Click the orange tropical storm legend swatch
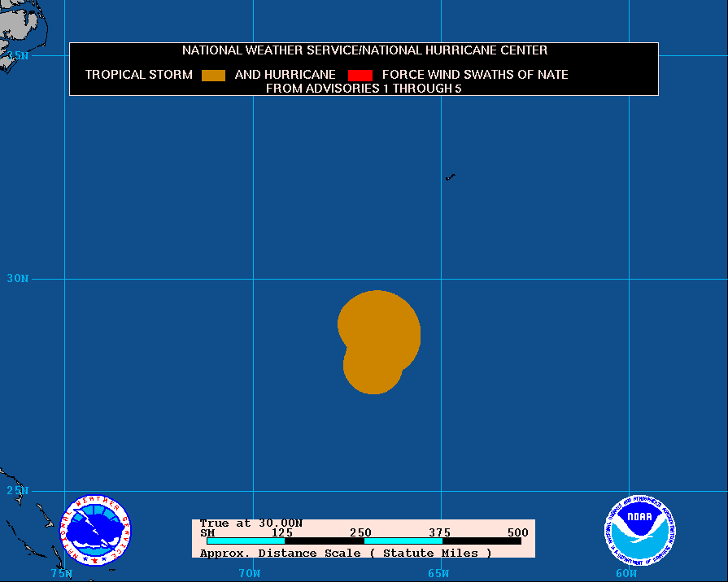 214,76
